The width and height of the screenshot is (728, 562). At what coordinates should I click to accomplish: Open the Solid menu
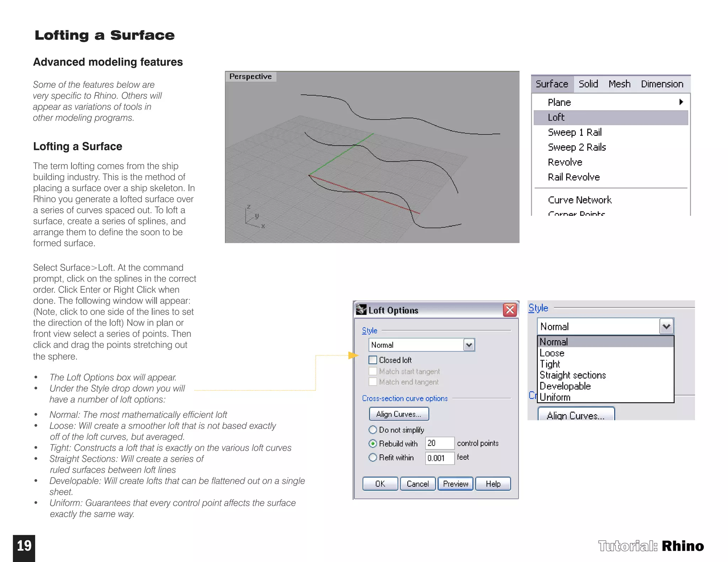pos(588,84)
